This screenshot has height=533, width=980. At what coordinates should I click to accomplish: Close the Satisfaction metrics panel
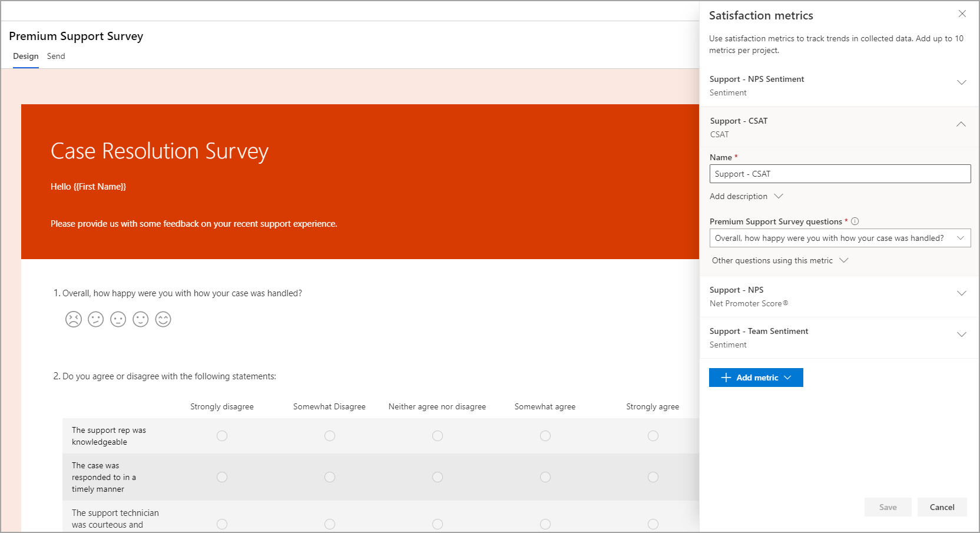tap(962, 14)
